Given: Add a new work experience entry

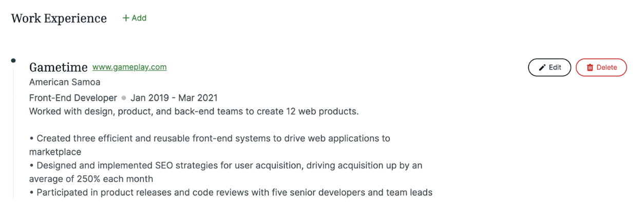Looking at the screenshot, I should [135, 18].
